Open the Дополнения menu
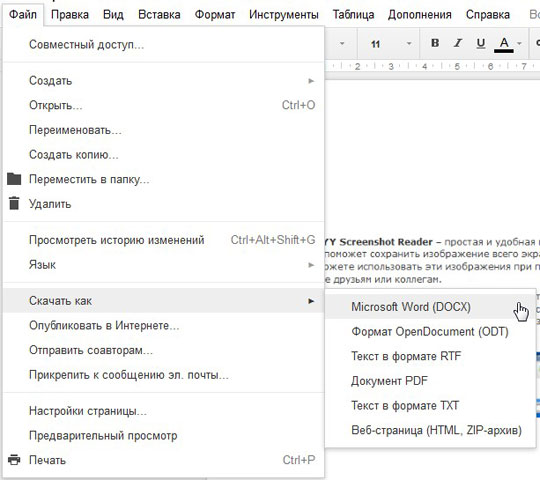This screenshot has height=480, width=540. click(419, 14)
